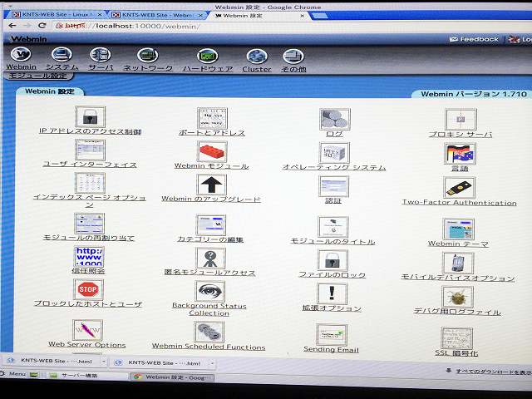Open the モジュールのタイトル icon

click(x=332, y=227)
